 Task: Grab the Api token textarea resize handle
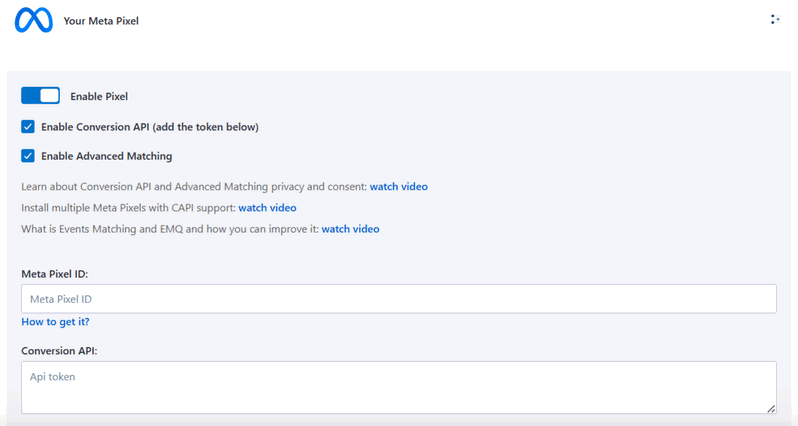pyautogui.click(x=771, y=409)
